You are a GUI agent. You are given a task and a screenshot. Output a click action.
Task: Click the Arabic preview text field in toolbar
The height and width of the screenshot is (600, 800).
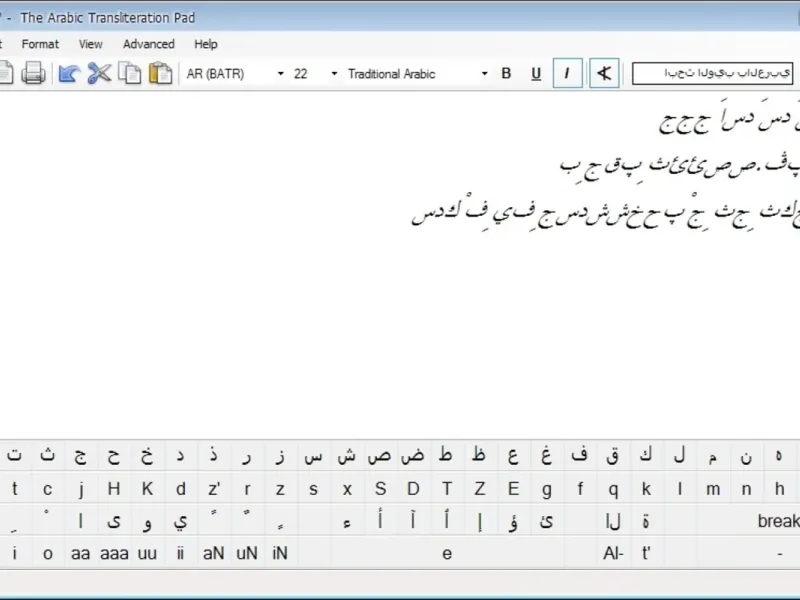pyautogui.click(x=712, y=73)
